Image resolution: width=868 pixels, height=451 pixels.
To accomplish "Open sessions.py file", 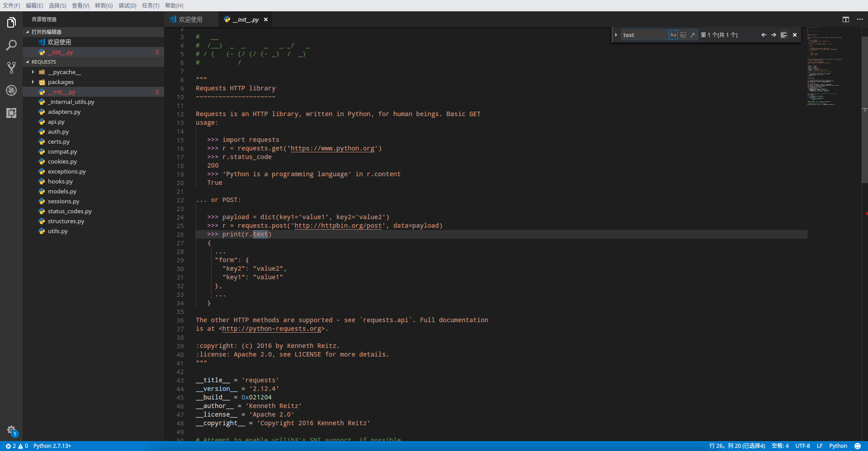I will [93, 201].
